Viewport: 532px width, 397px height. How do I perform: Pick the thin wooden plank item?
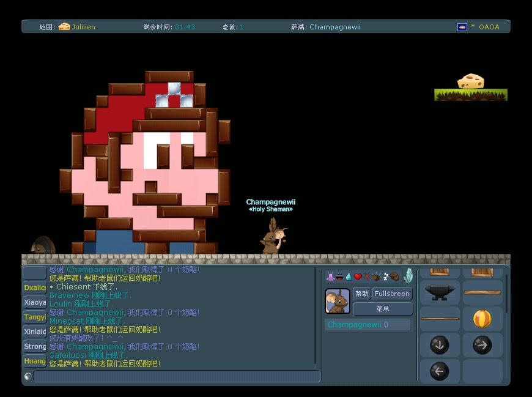coord(440,319)
